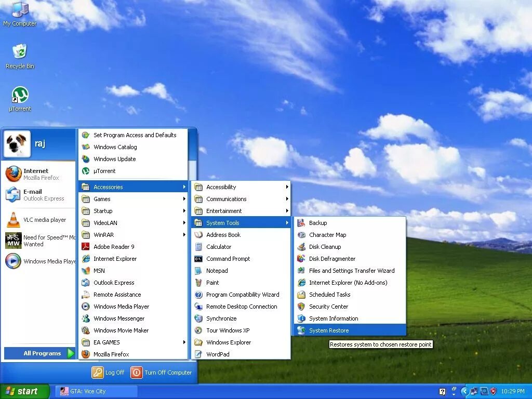Viewport: 532px width, 399px height.
Task: Click Turn Off Computer button
Action: click(162, 372)
